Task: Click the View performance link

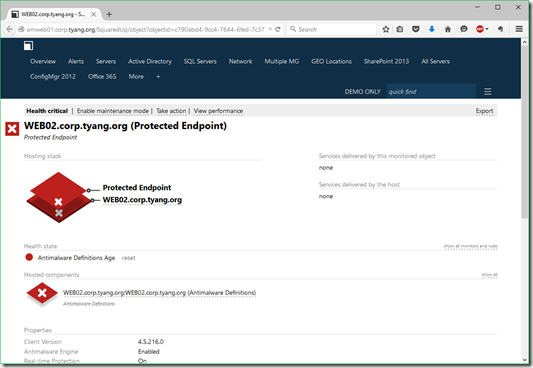Action: click(x=218, y=111)
